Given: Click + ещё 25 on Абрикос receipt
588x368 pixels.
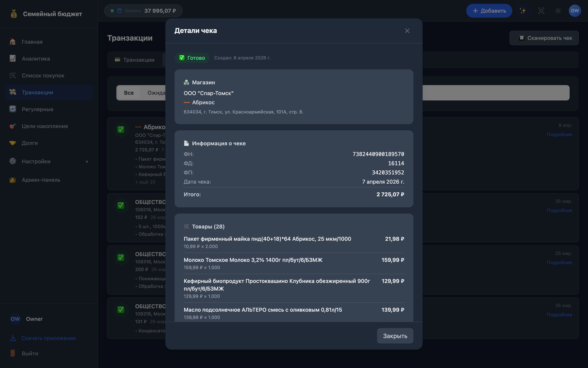Looking at the screenshot, I should [x=145, y=182].
